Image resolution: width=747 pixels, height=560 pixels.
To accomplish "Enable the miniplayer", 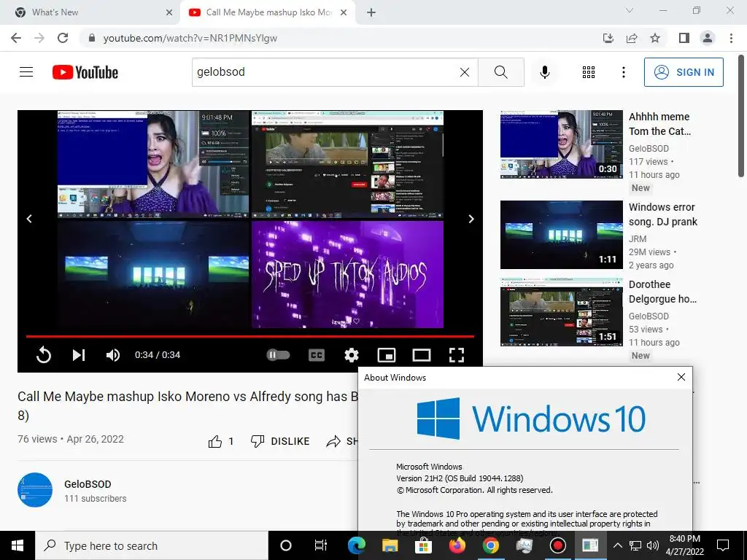I will point(387,355).
